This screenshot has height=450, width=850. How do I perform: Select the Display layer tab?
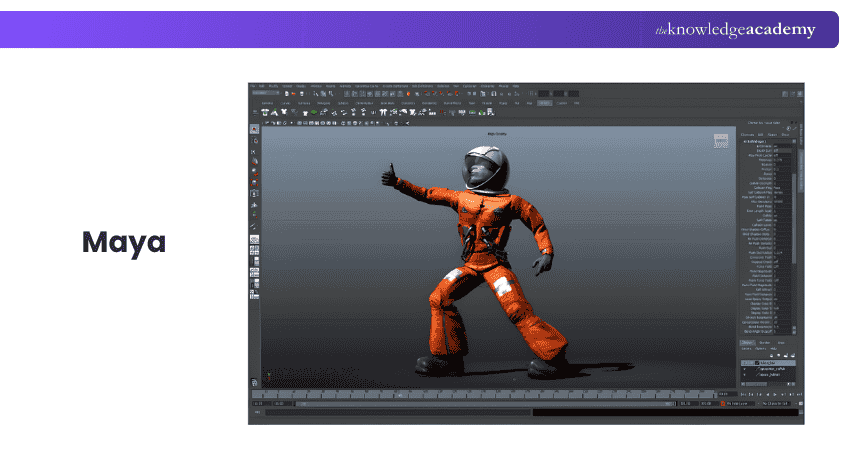748,343
